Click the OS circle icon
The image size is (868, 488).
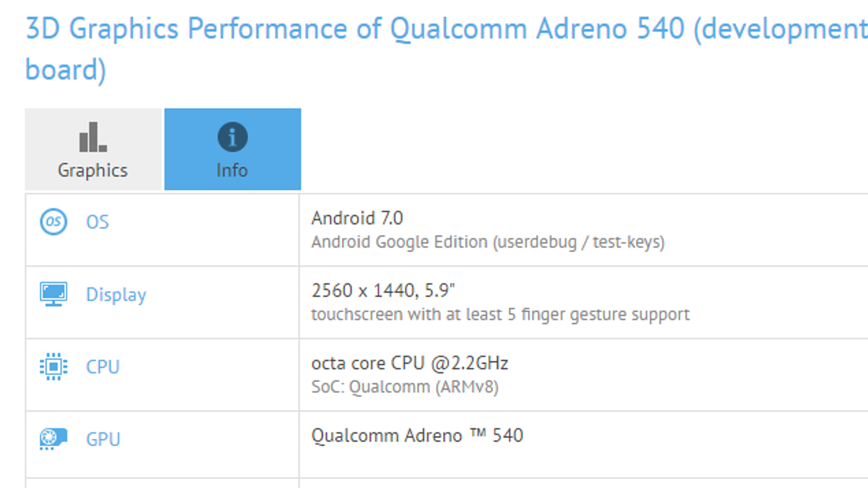coord(53,222)
